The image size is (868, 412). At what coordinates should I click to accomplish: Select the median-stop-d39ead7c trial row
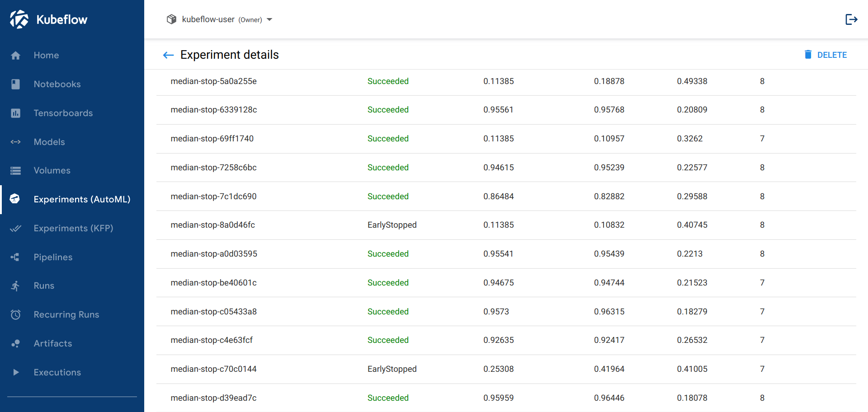[x=213, y=398]
